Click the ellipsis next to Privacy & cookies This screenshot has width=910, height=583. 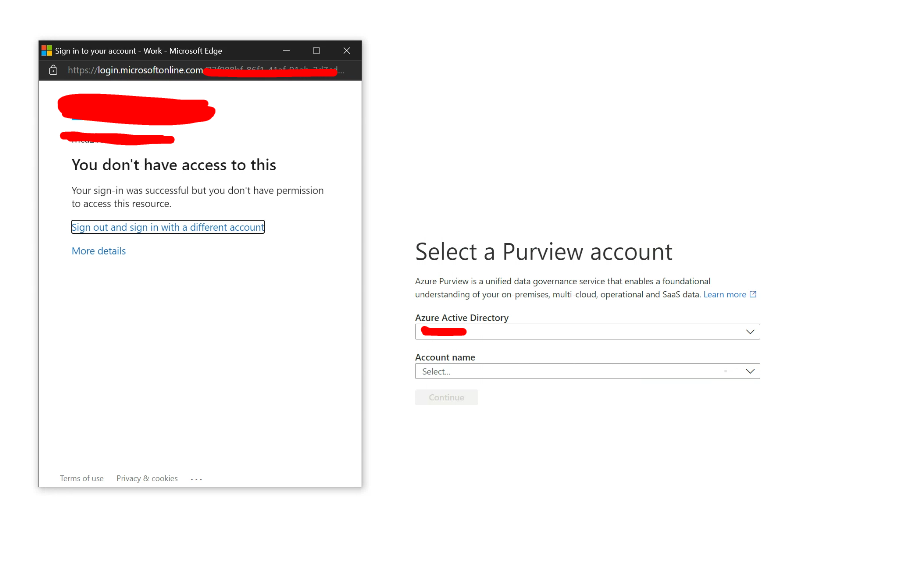pyautogui.click(x=196, y=479)
